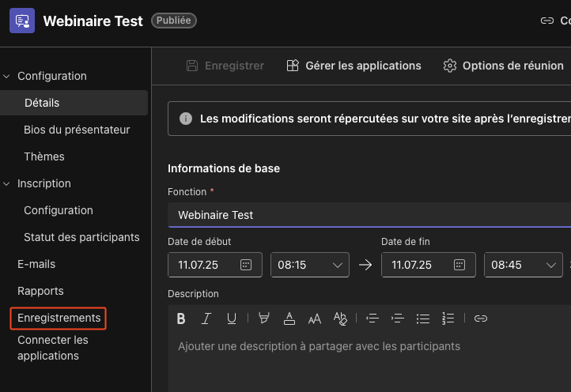Click the underline formatting icon
Viewport: 571px width, 392px height.
click(232, 318)
